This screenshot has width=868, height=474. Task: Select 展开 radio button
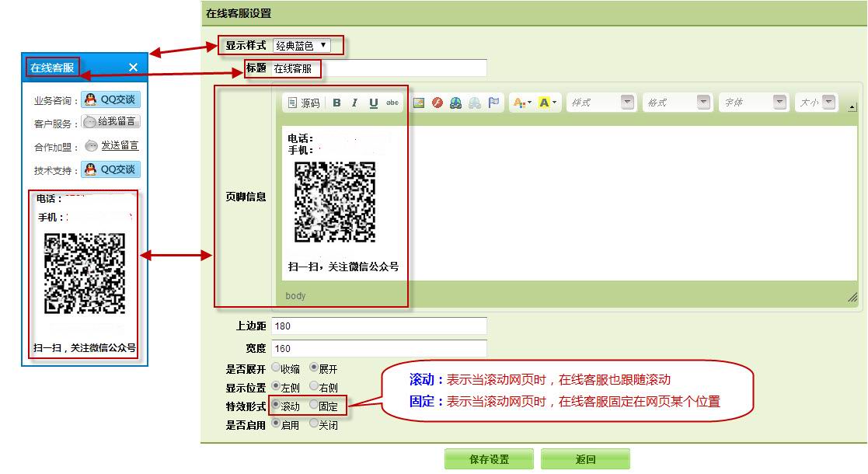(314, 368)
